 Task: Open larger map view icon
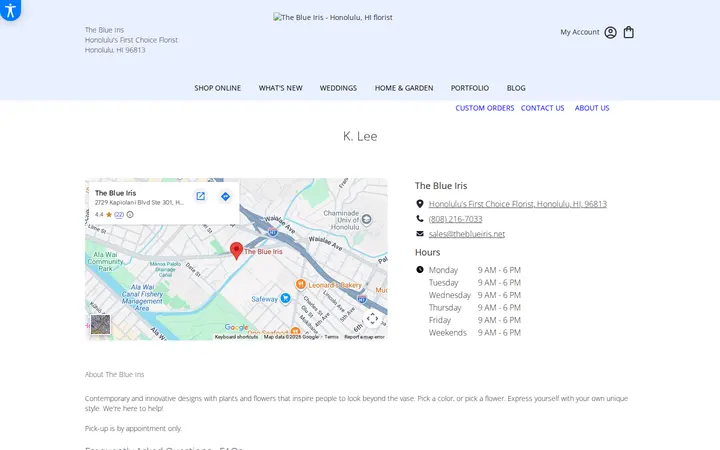[x=201, y=197]
